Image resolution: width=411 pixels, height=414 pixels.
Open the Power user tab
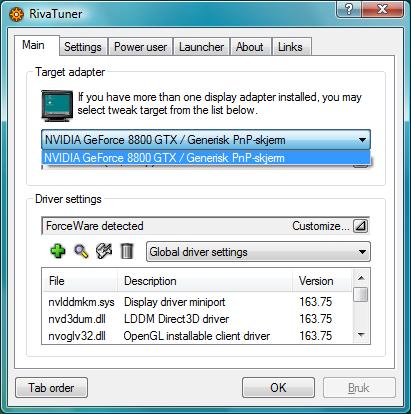pos(140,47)
